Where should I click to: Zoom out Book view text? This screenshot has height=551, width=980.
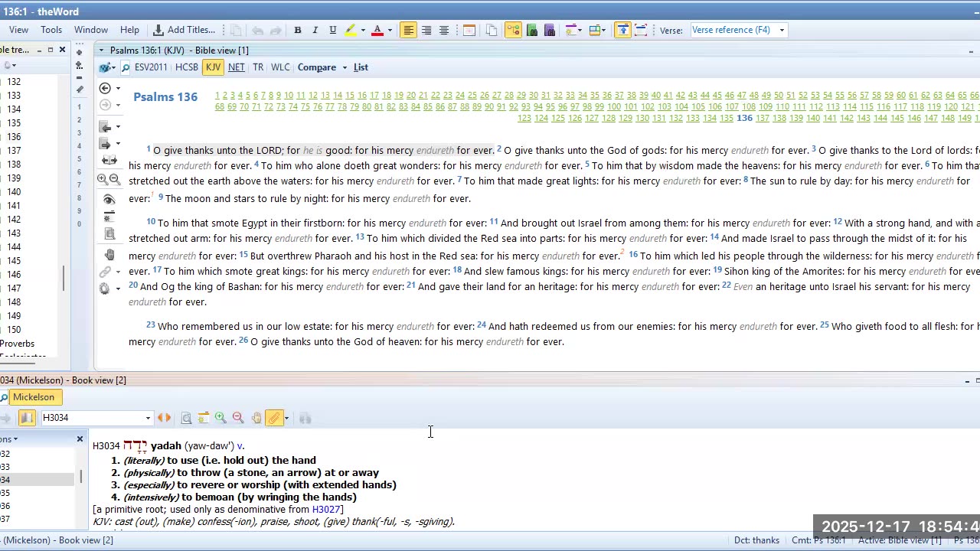(238, 418)
